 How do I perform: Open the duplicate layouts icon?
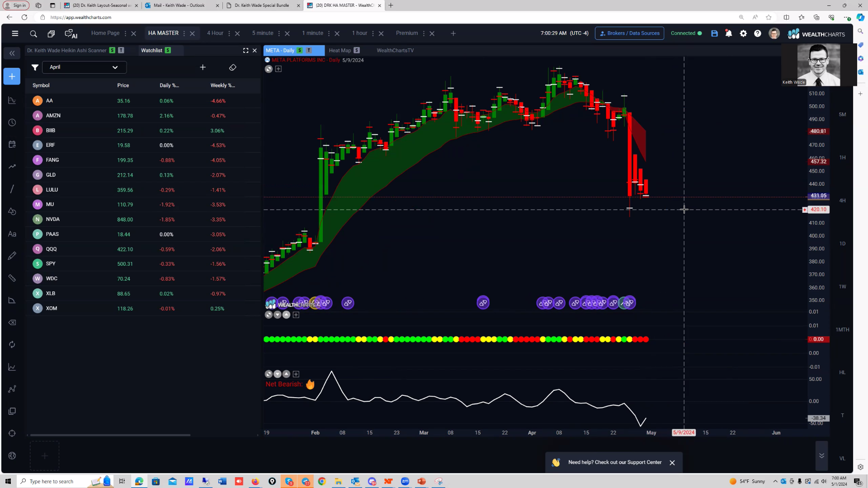[51, 33]
